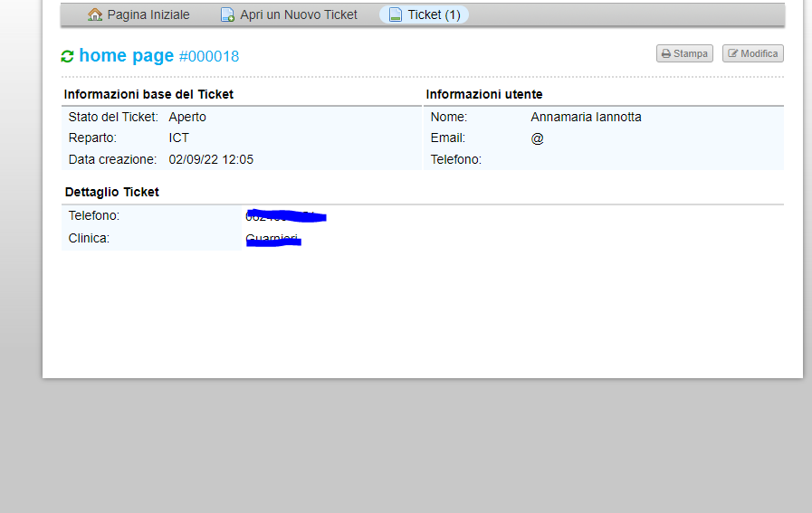Open the Pagina Iniziale menu item

148,14
